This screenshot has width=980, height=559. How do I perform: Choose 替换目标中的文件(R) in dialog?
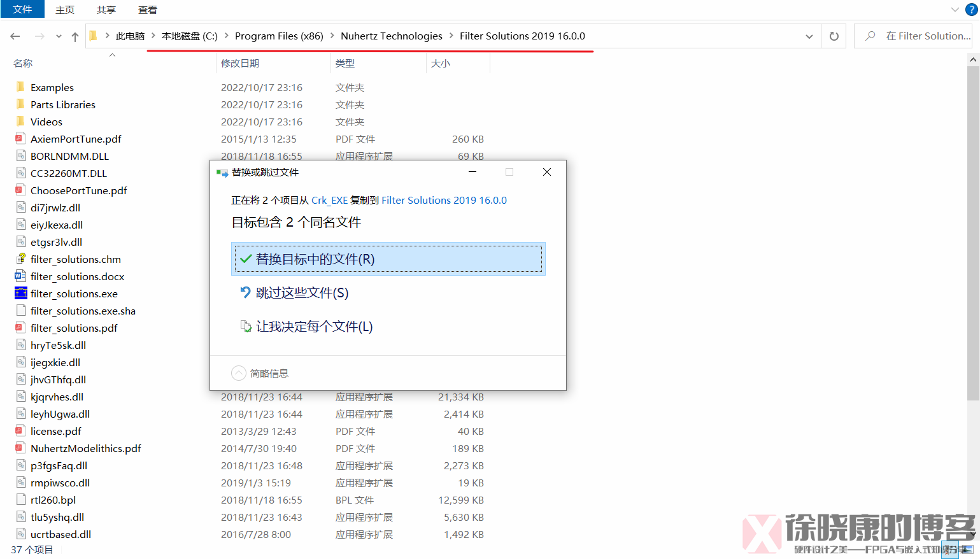point(388,259)
